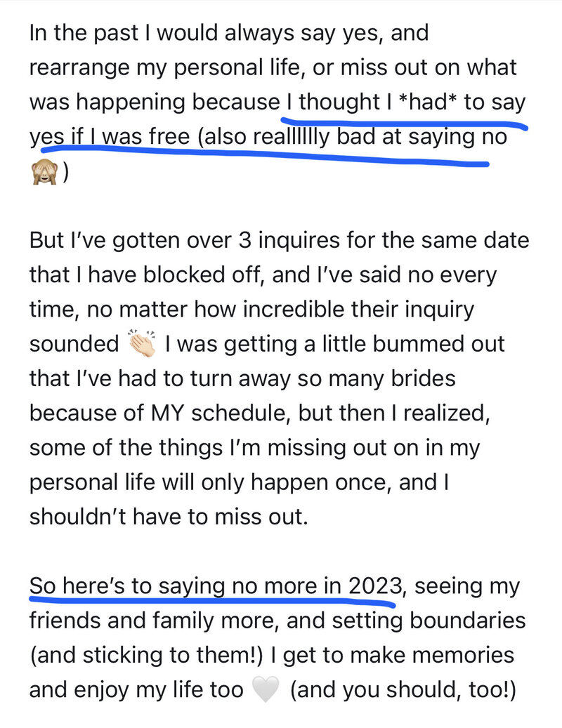This screenshot has width=562, height=728.
Task: Click the words 'friends and family more'
Action: [x=155, y=621]
